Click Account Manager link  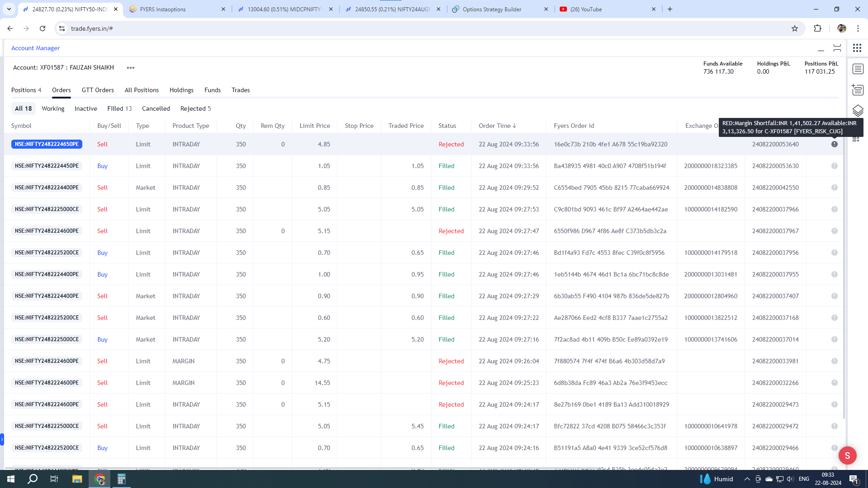coord(35,48)
